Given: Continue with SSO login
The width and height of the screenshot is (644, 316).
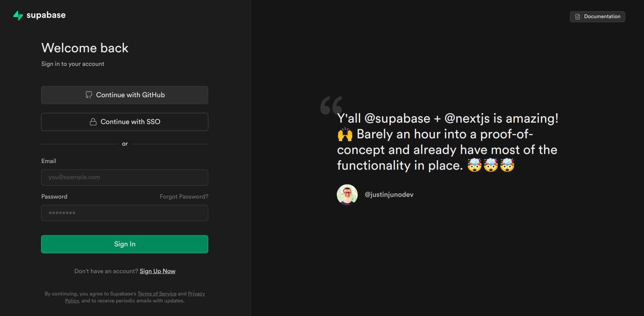Looking at the screenshot, I should point(125,122).
